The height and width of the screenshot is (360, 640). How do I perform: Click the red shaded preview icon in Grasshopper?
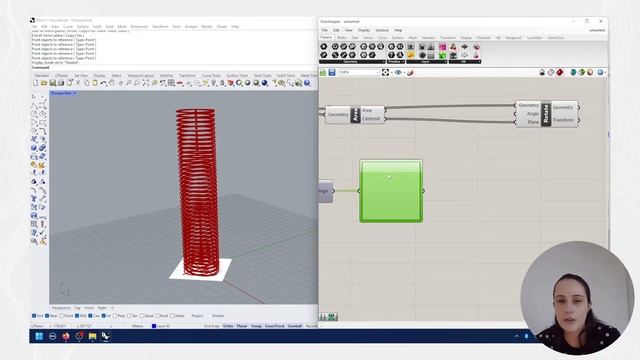pos(560,72)
